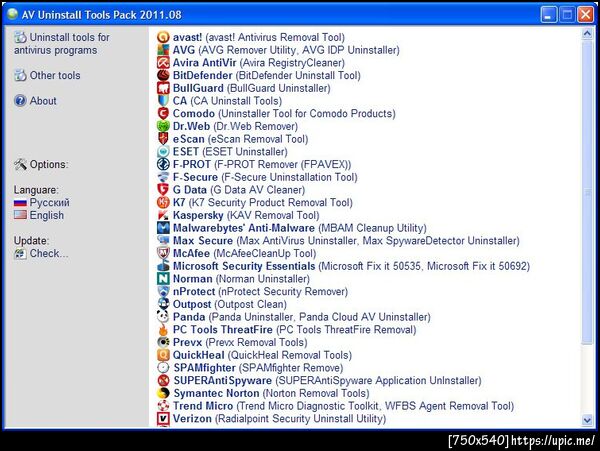The width and height of the screenshot is (600, 451).
Task: Check for updates via Check... link
Action: pyautogui.click(x=49, y=253)
